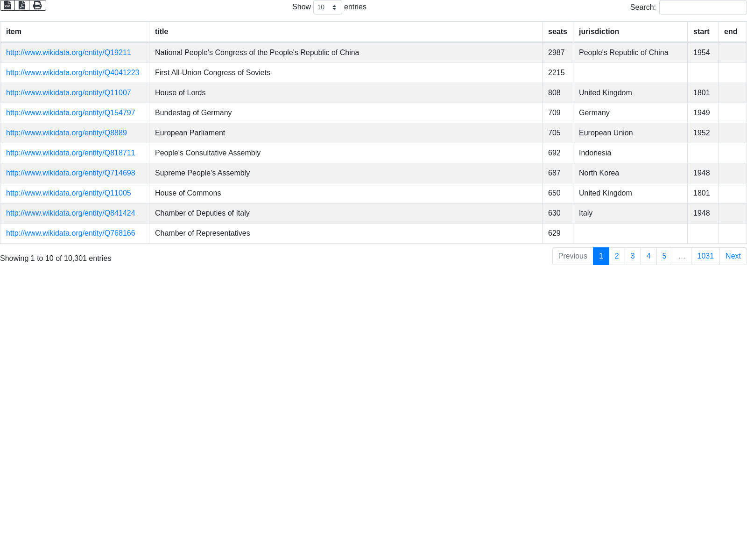Open House of Lords Q11007 link
The image size is (747, 560).
(x=69, y=93)
